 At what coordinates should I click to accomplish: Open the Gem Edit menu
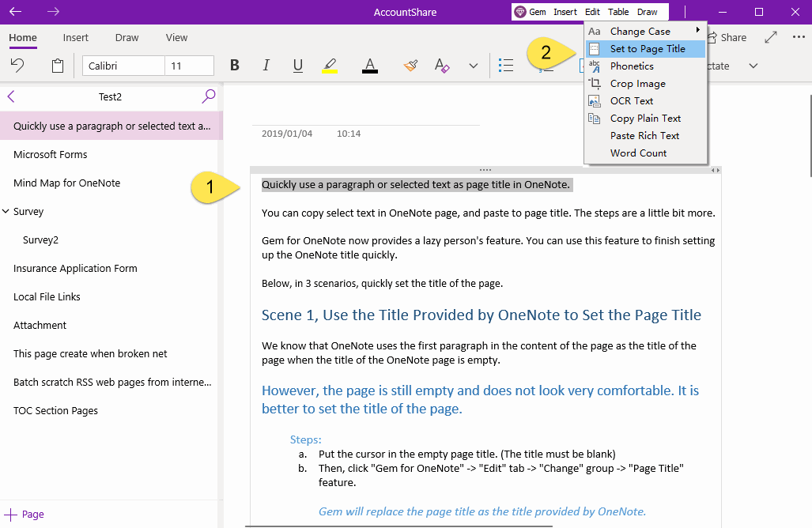click(x=592, y=12)
